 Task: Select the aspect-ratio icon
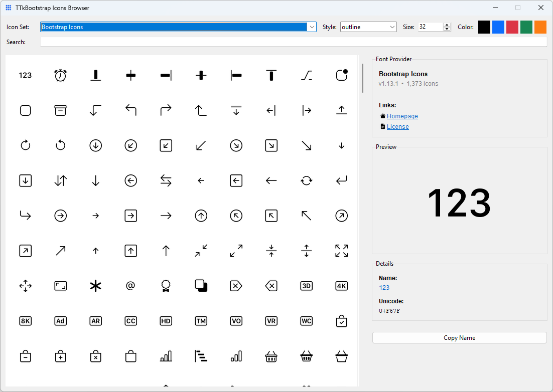(x=60, y=286)
